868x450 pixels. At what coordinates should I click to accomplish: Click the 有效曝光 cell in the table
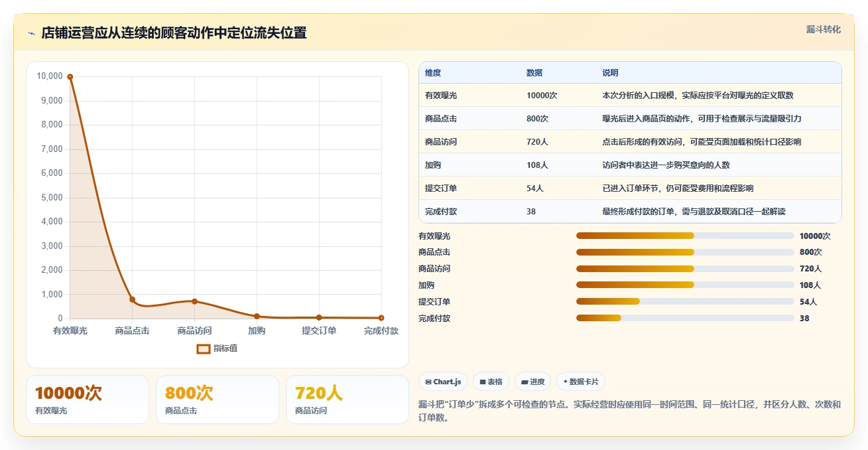pos(441,96)
